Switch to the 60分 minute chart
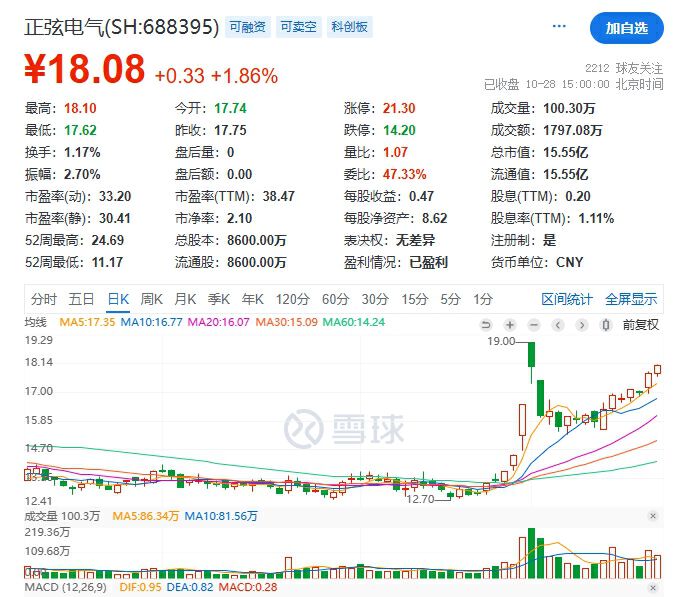Image resolution: width=695 pixels, height=597 pixels. click(335, 299)
